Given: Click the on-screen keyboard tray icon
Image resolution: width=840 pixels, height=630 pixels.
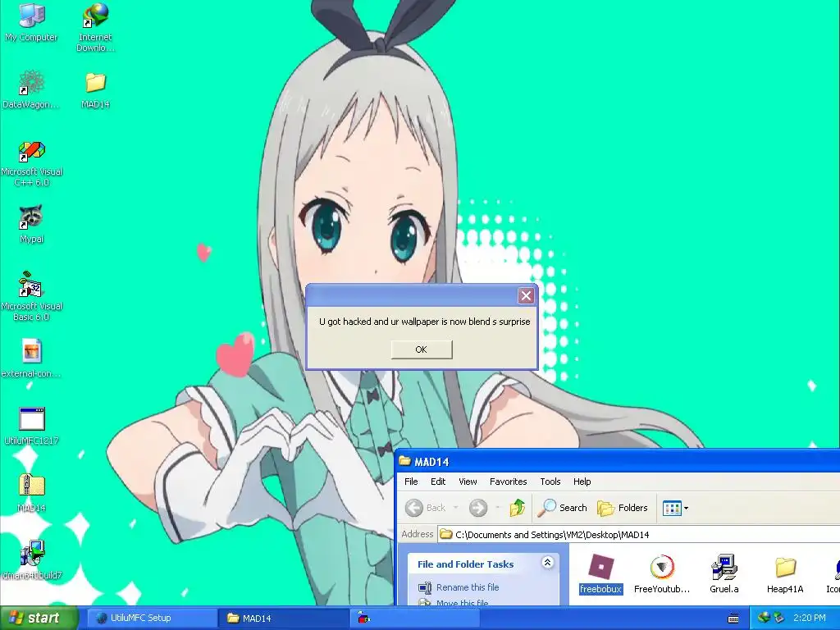Looking at the screenshot, I should (733, 619).
